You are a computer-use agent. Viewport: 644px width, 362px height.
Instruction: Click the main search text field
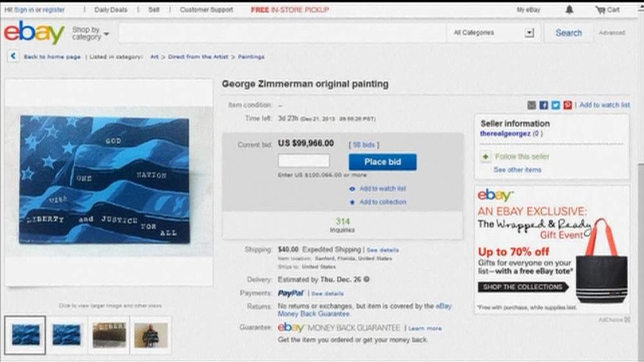pos(282,33)
